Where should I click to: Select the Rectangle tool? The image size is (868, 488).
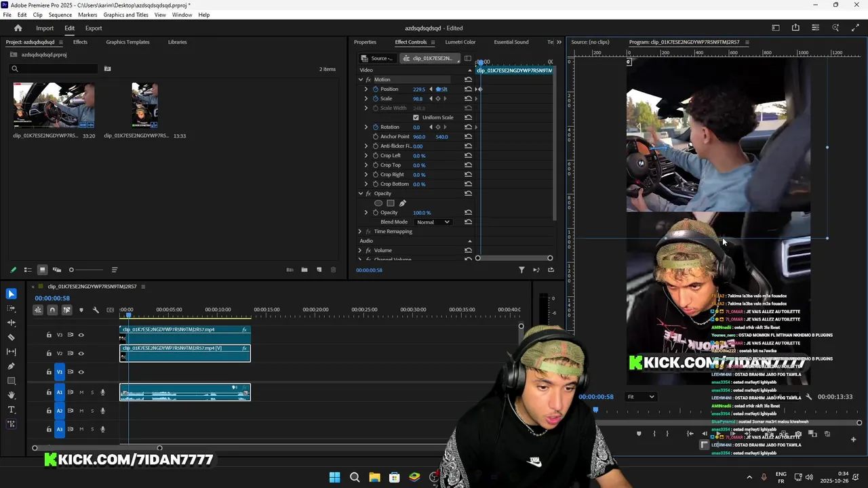click(x=11, y=381)
